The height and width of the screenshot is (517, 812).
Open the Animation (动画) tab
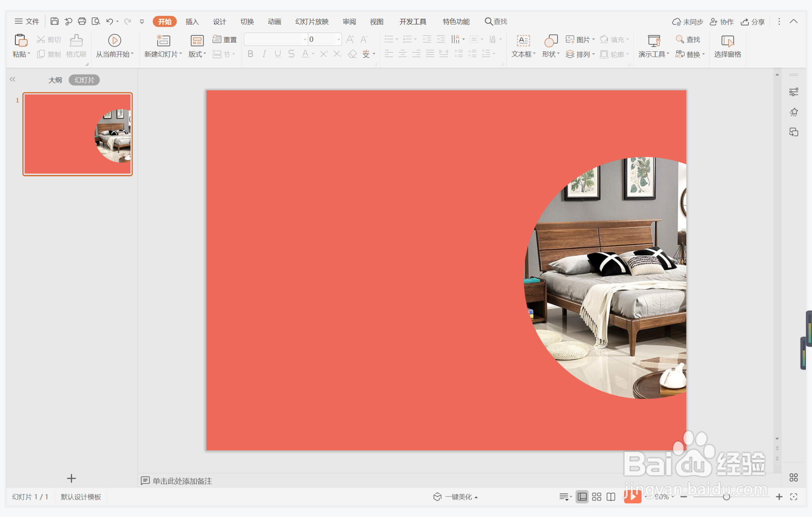(x=274, y=22)
